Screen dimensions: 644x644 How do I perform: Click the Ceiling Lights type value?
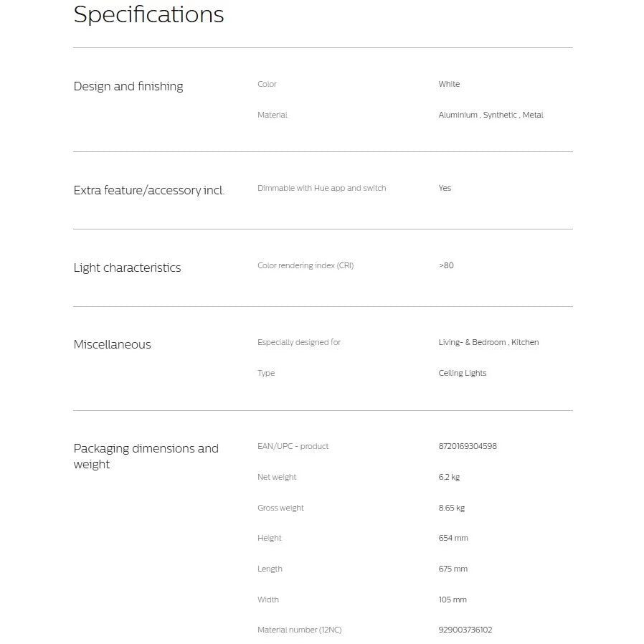(462, 373)
